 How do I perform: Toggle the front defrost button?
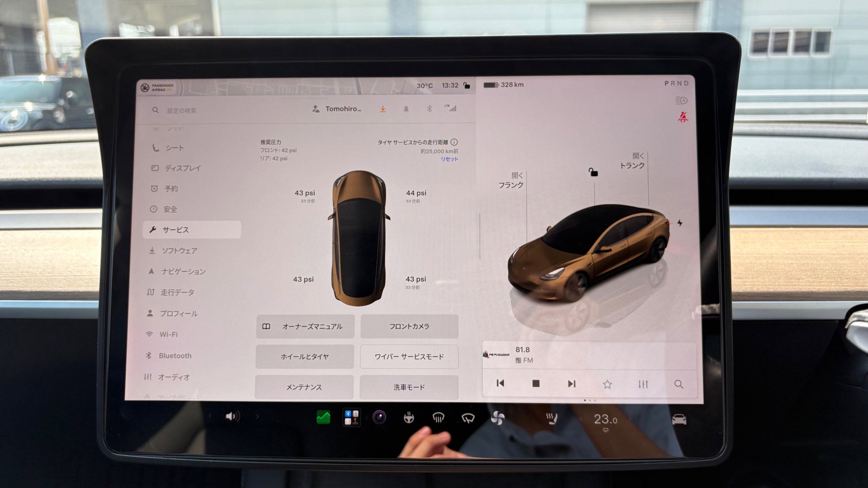[438, 418]
